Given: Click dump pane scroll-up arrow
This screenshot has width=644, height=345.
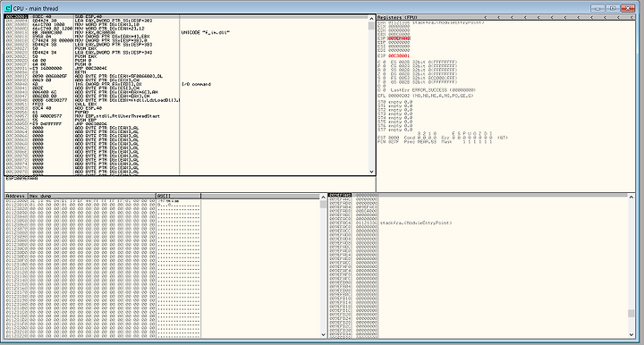Looking at the screenshot, I should [x=323, y=197].
